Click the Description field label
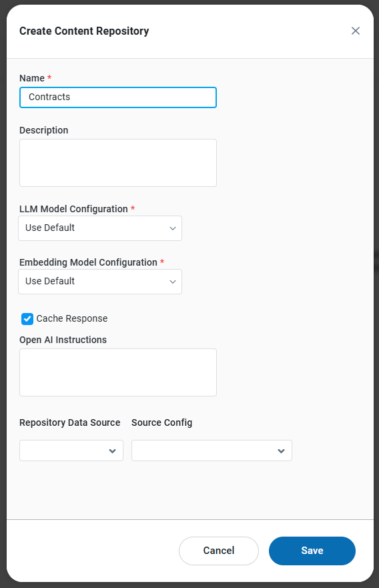 point(44,130)
